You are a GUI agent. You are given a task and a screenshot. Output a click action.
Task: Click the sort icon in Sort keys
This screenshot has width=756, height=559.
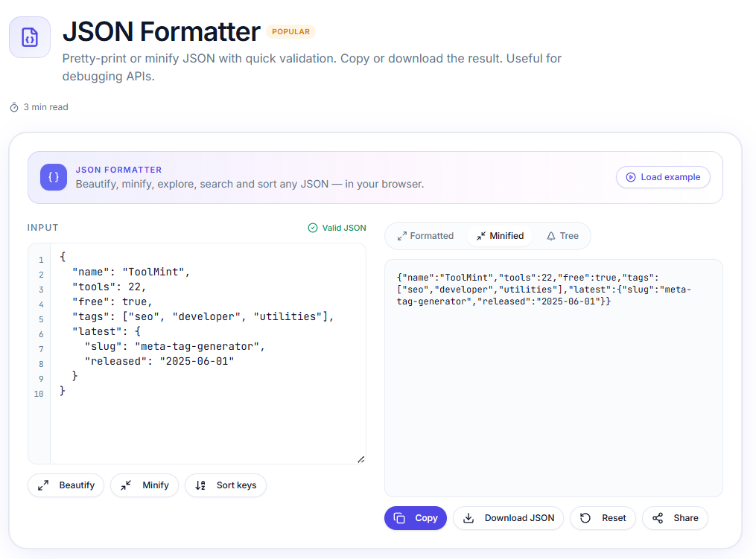point(200,485)
